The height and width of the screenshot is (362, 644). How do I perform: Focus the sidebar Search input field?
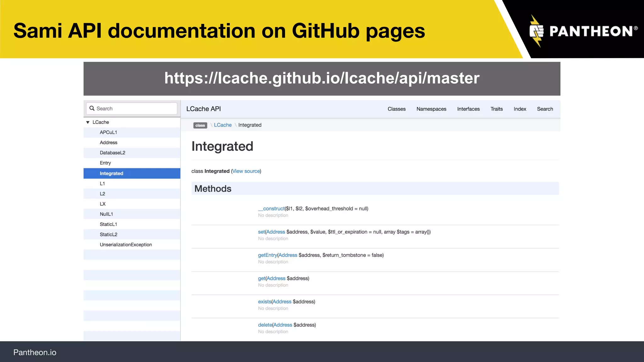pos(132,108)
